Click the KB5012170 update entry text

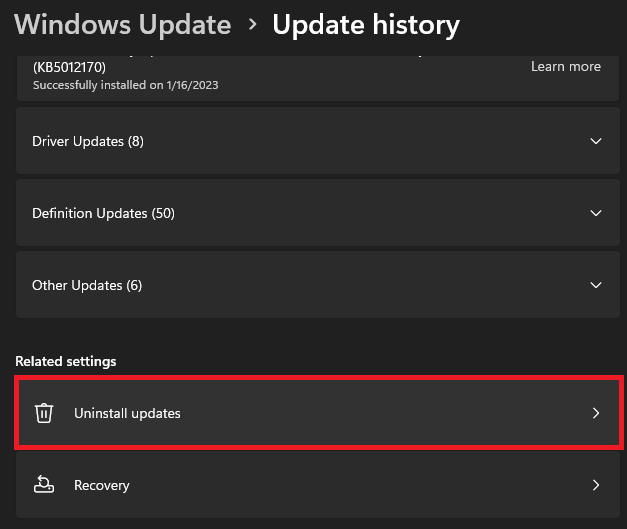tap(69, 67)
